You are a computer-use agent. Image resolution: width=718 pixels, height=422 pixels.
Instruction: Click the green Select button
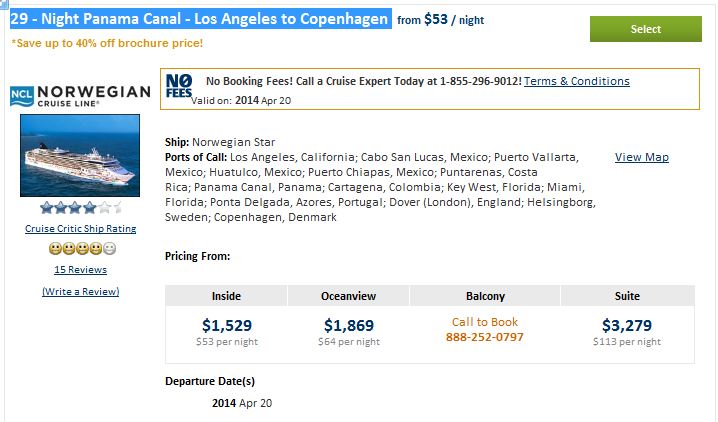(x=646, y=29)
